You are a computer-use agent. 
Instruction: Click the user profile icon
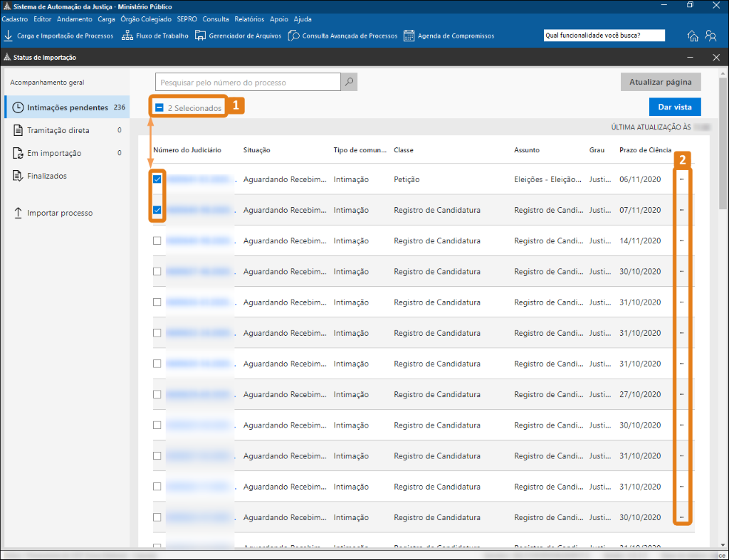tap(710, 36)
